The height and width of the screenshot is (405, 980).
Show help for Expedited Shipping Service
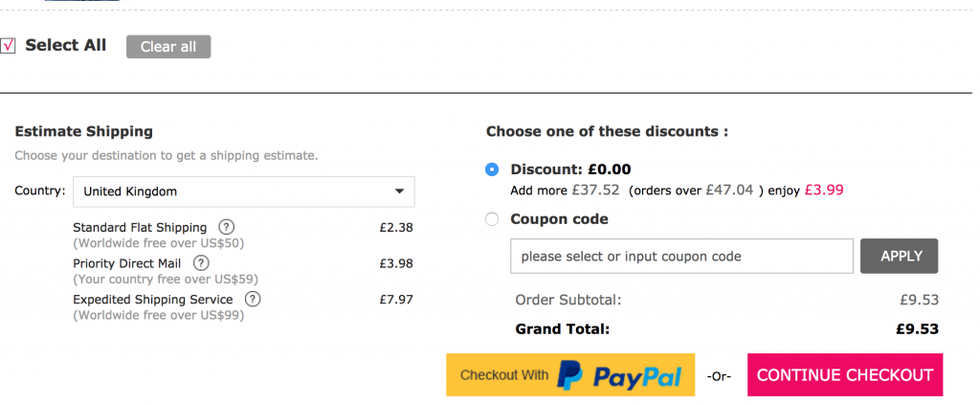[253, 300]
